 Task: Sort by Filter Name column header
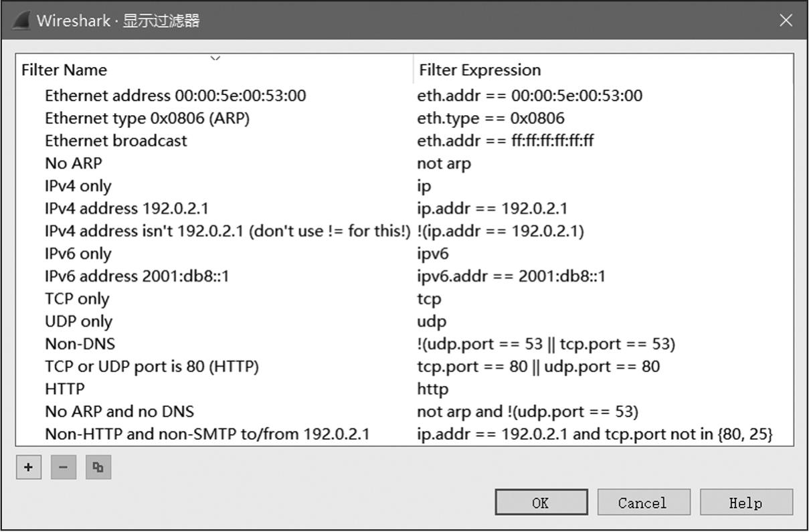coord(64,70)
